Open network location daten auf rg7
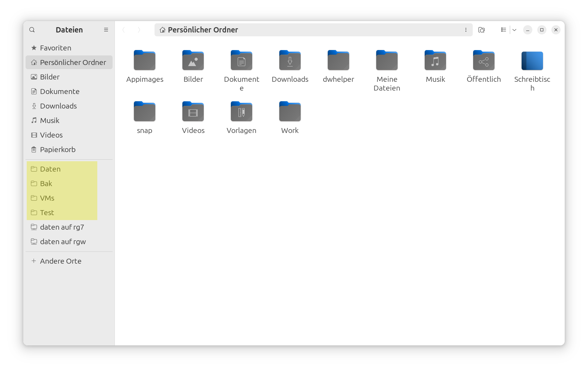 69,227
